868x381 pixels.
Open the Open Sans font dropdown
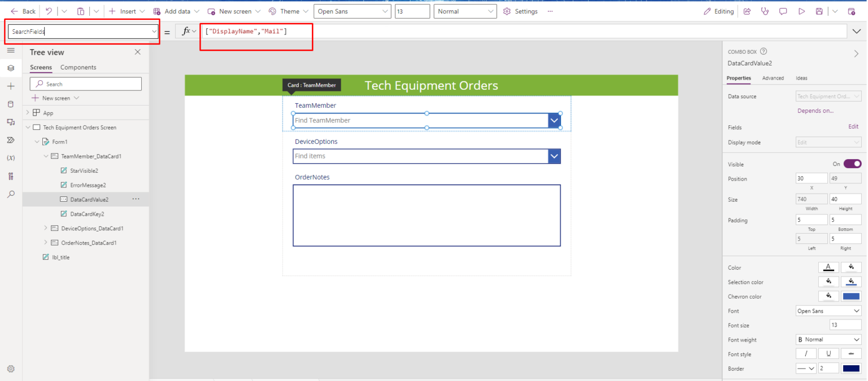[828, 310]
